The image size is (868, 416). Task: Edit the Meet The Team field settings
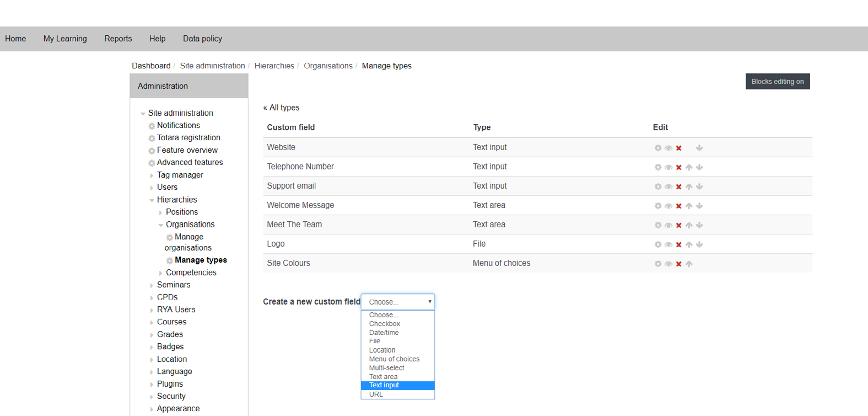point(657,225)
